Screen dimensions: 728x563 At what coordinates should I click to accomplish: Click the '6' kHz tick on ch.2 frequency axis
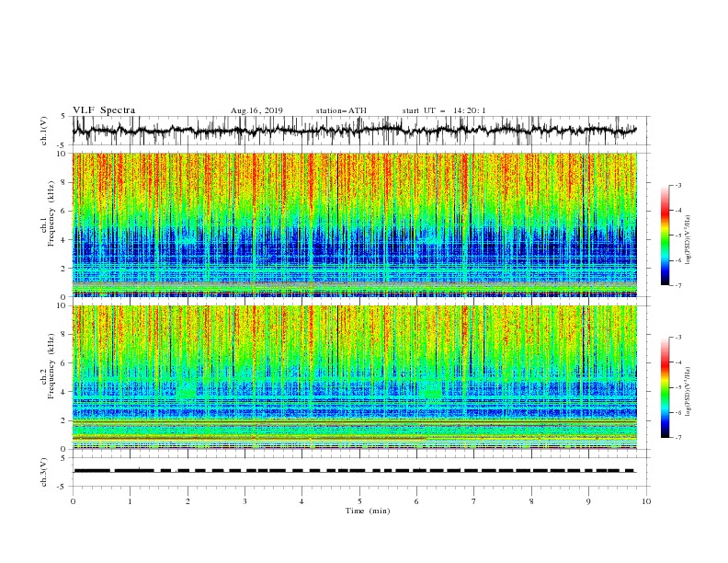(x=65, y=363)
